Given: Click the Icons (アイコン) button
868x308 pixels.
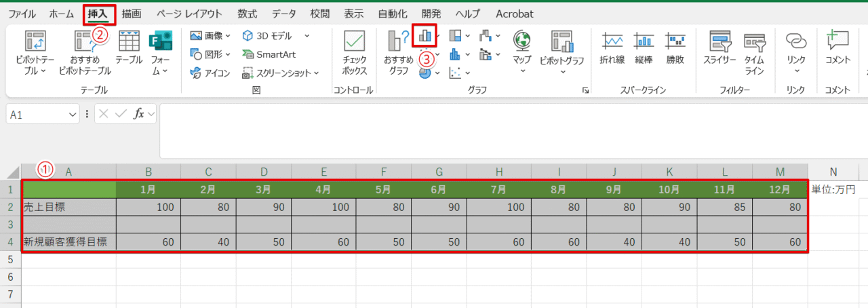Looking at the screenshot, I should (x=211, y=73).
